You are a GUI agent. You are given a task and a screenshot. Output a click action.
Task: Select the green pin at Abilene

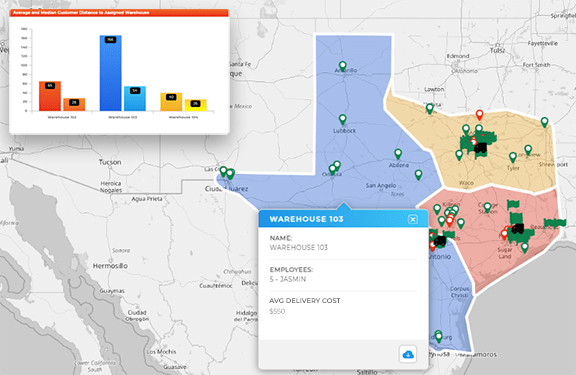coord(398,154)
